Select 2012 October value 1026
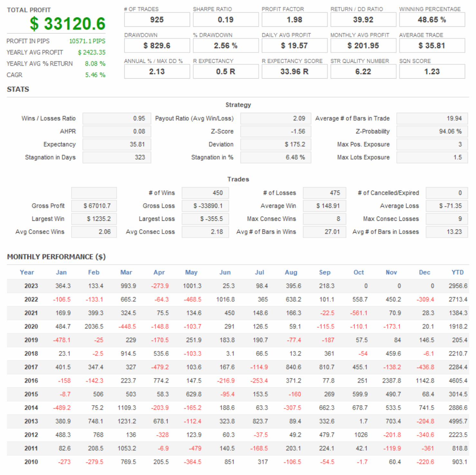Image resolution: width=476 pixels, height=475 pixels. click(x=361, y=435)
